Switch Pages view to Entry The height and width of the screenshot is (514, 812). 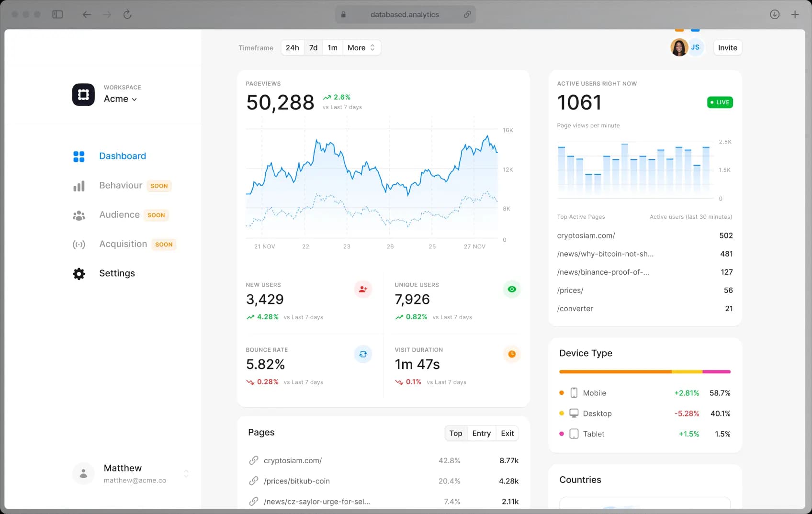(x=481, y=433)
